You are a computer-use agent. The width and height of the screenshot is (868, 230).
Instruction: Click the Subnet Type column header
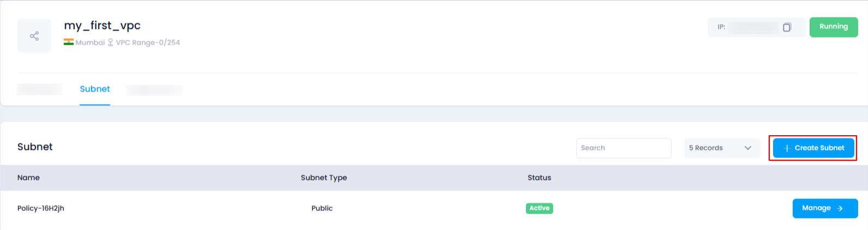pos(324,178)
